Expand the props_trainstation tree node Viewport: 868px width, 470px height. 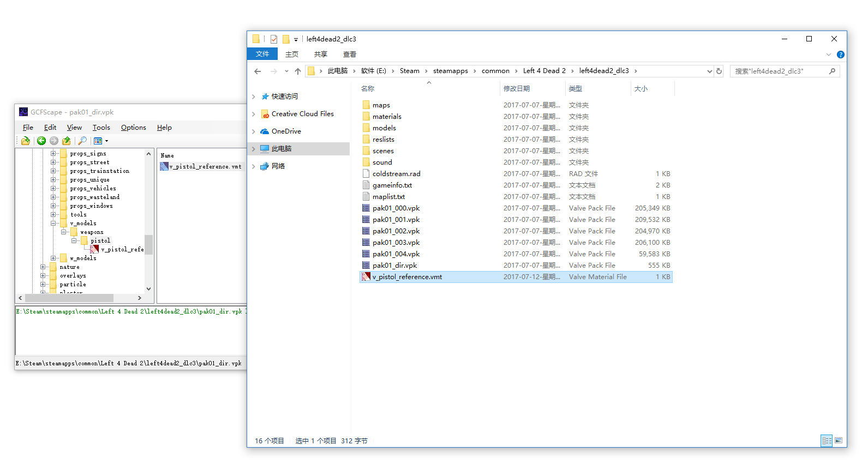53,171
